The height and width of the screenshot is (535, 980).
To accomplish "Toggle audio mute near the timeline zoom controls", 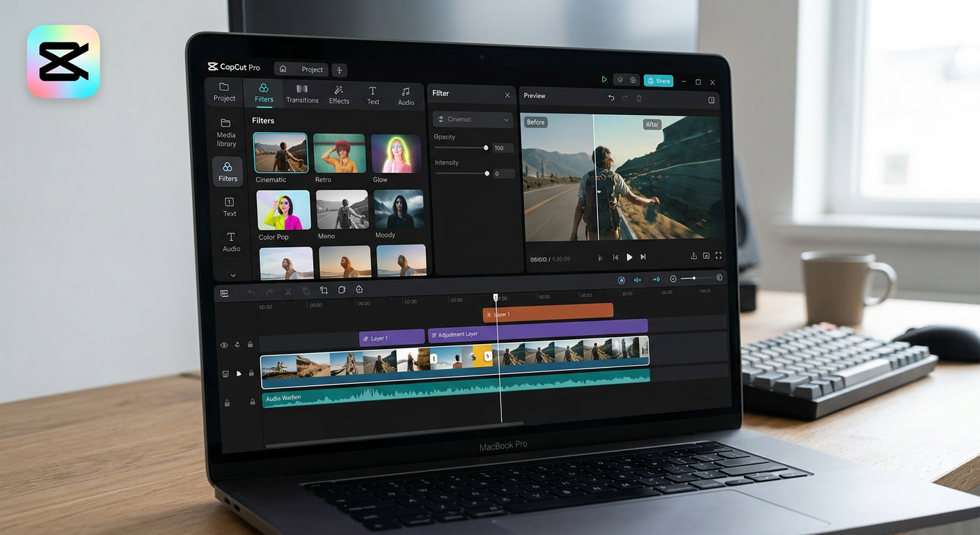I will click(x=638, y=279).
